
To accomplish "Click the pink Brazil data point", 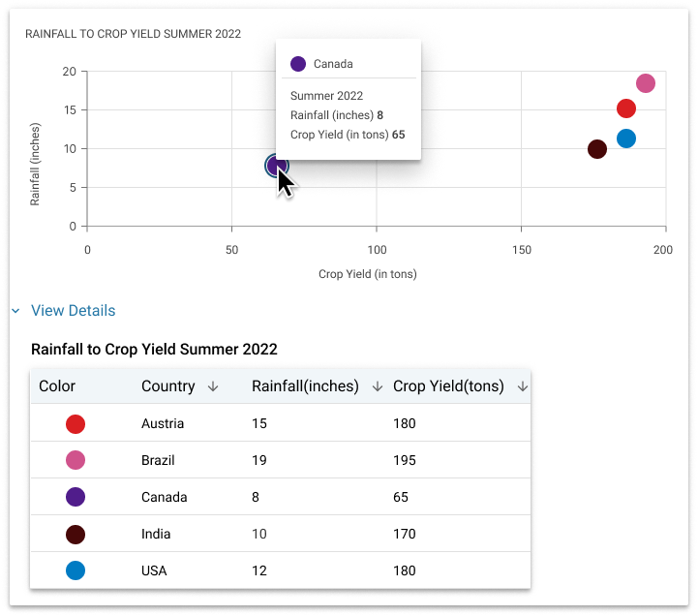I will 645,83.
